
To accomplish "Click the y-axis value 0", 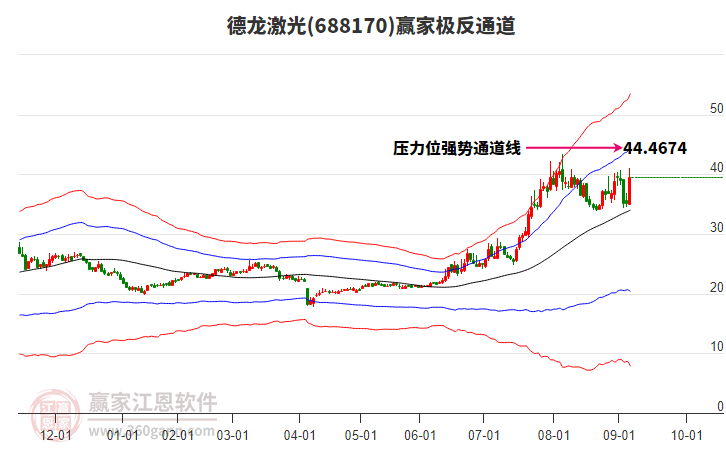I will 720,406.
